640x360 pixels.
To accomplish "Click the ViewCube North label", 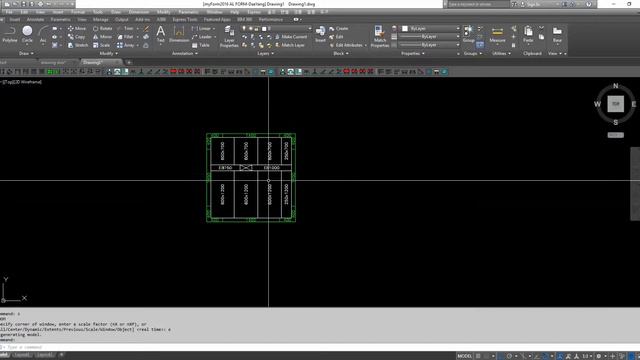I will click(616, 86).
